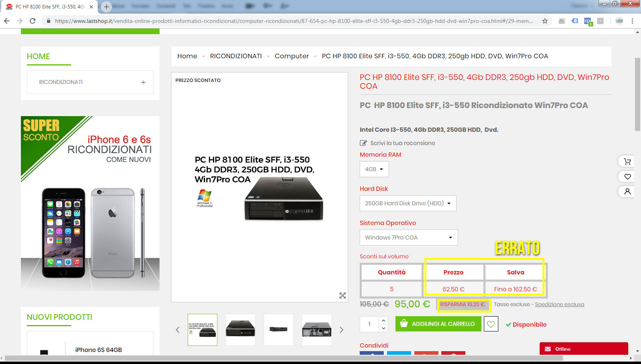
Task: Increase quantity with the up arrow
Action: [x=383, y=320]
